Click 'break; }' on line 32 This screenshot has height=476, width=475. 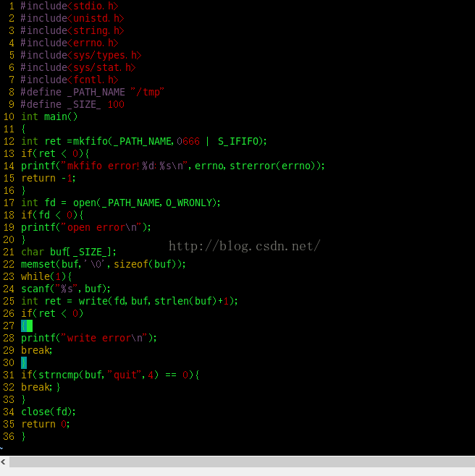coord(41,387)
